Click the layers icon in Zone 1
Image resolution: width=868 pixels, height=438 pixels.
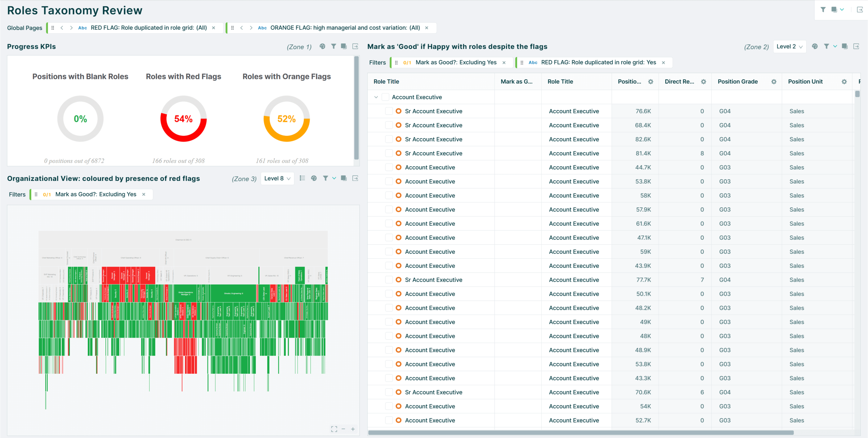pos(344,46)
